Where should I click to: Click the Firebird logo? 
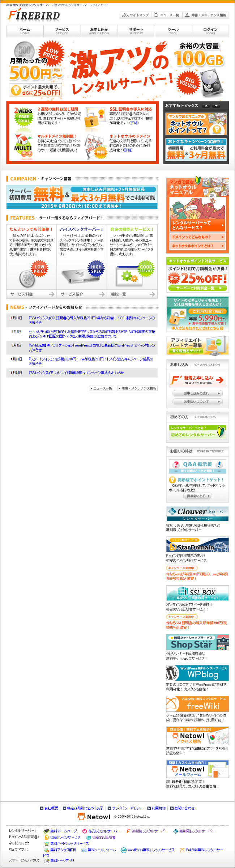coord(34,16)
